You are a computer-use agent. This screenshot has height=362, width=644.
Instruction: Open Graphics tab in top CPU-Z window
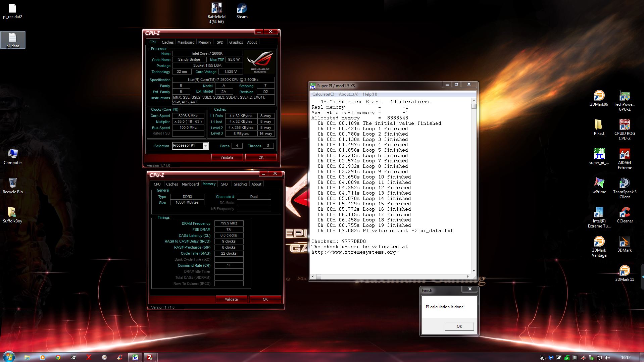coord(236,42)
